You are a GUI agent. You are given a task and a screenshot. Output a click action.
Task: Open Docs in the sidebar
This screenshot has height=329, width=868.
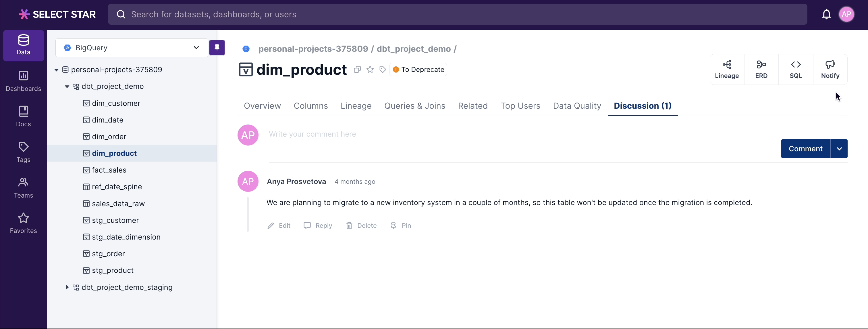click(23, 117)
